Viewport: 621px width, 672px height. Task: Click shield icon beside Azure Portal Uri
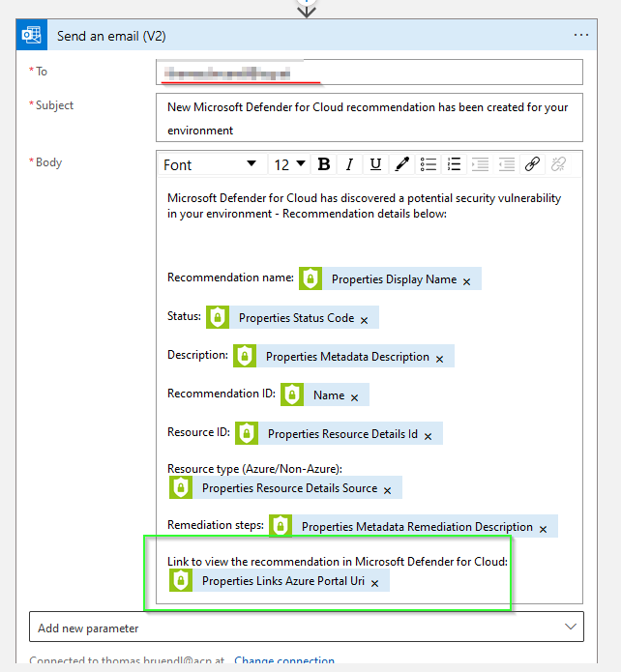(181, 580)
